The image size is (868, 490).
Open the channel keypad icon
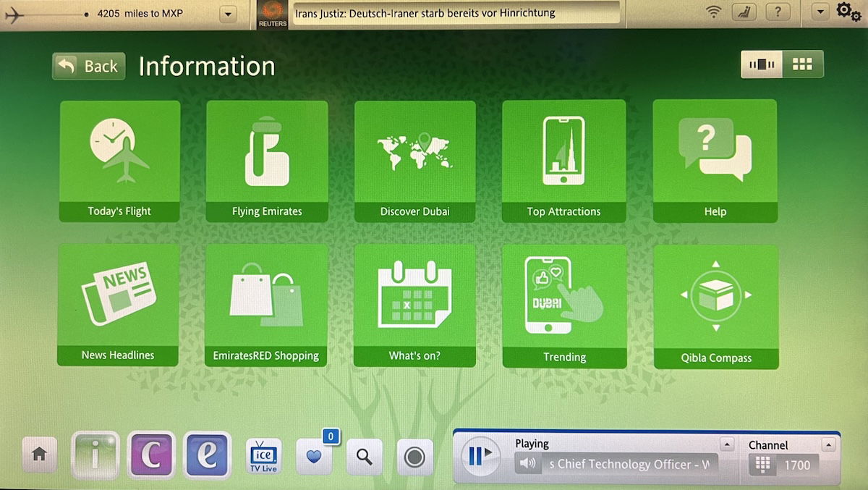click(761, 465)
